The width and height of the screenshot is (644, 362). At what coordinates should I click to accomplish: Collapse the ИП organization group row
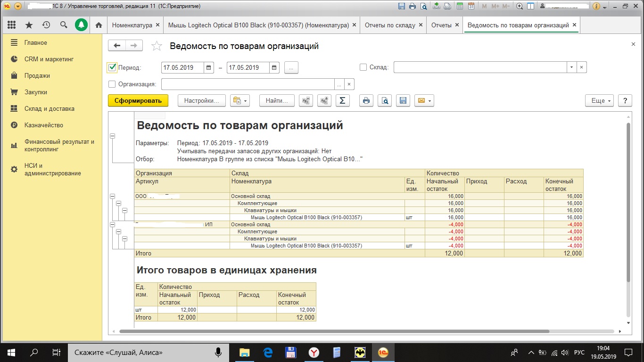tap(112, 224)
